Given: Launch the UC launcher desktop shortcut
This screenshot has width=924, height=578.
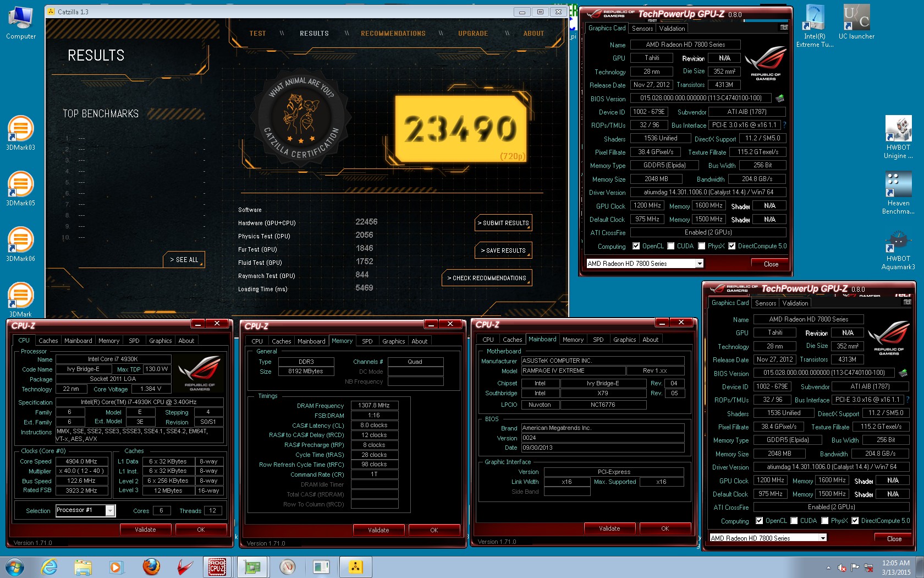Looking at the screenshot, I should [x=856, y=22].
